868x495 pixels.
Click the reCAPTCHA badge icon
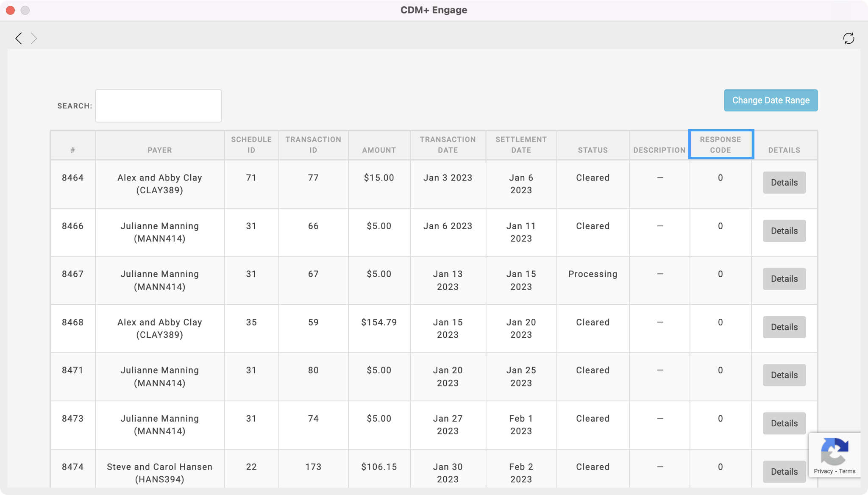(x=834, y=452)
